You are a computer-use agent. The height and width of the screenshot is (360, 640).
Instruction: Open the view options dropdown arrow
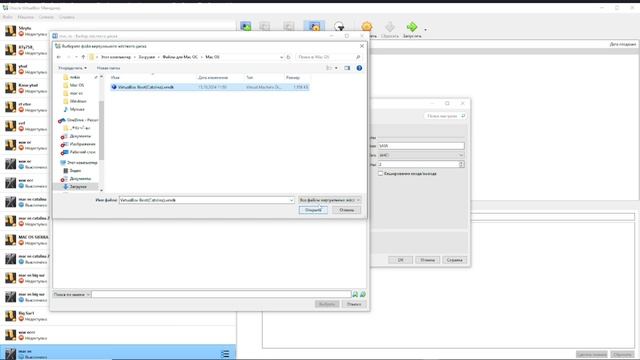click(336, 68)
